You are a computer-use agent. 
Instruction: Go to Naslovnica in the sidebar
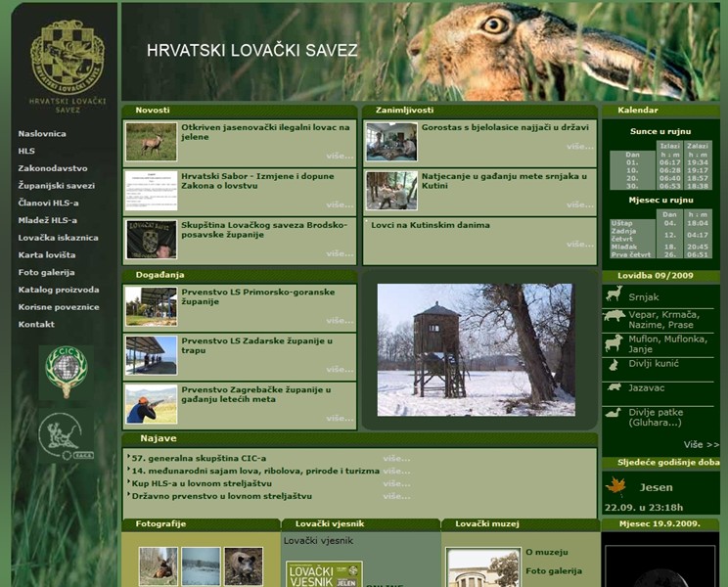click(x=42, y=134)
